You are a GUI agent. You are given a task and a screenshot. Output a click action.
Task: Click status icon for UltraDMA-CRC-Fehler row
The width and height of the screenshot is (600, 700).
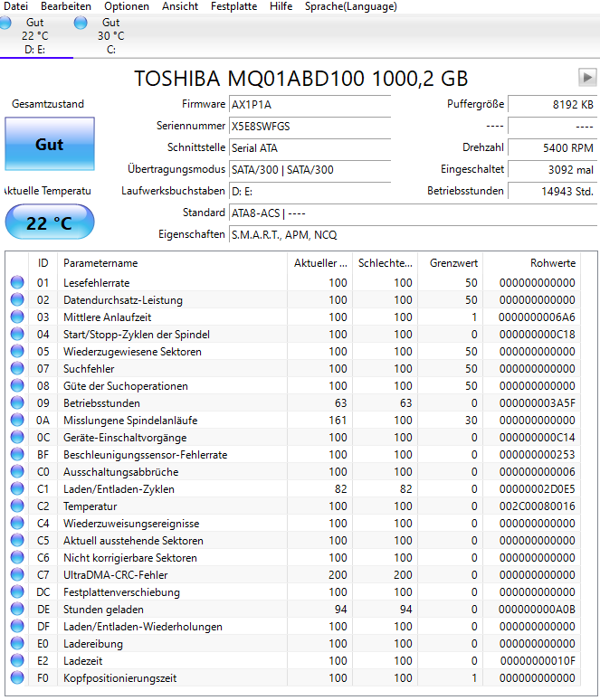[x=17, y=574]
